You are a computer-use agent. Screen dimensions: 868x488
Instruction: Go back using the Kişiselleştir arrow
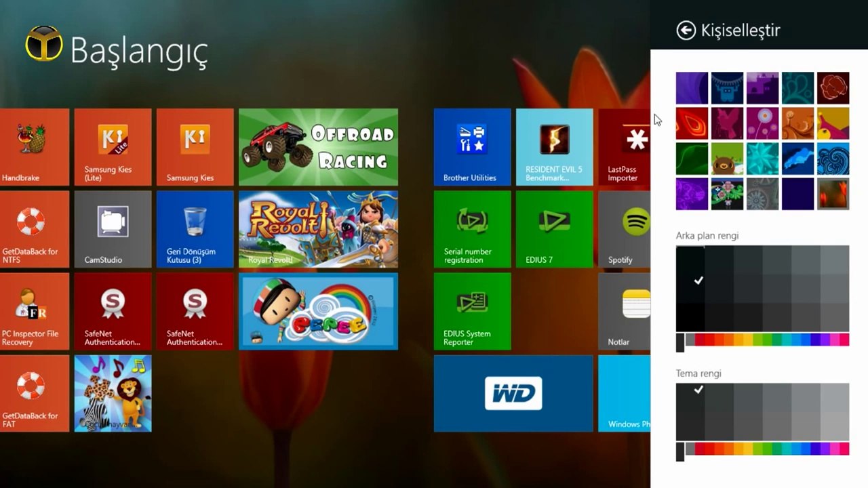click(686, 30)
